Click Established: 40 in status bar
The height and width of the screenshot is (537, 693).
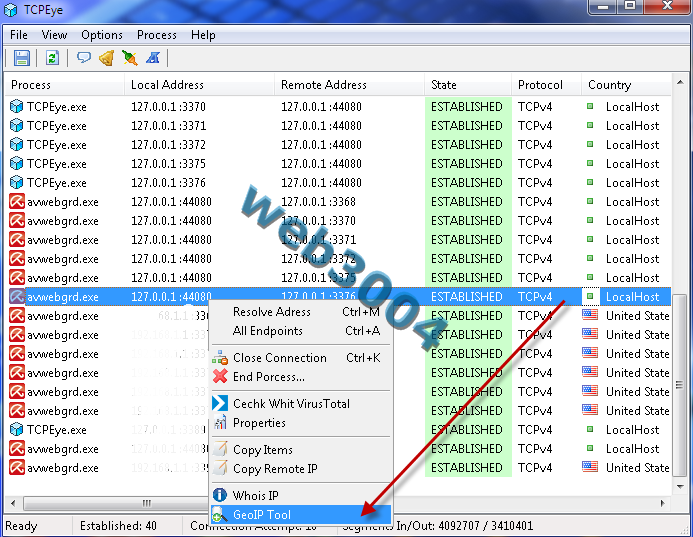[x=118, y=526]
